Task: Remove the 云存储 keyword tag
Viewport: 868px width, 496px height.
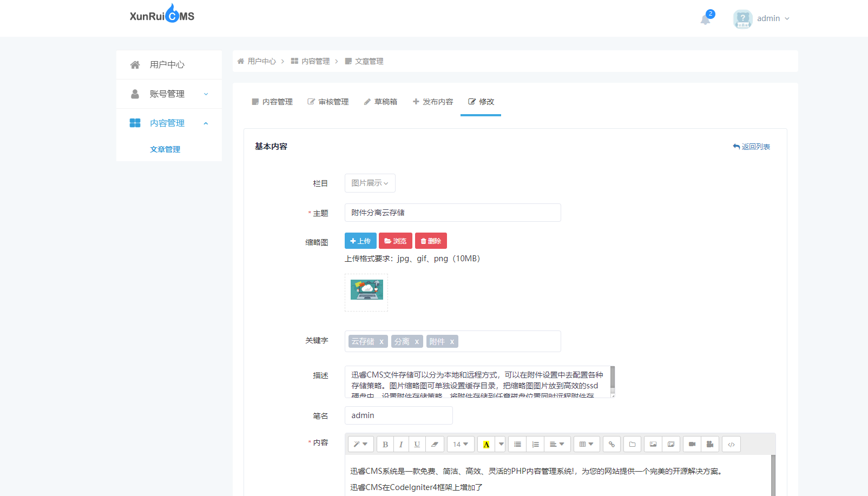Action: tap(382, 342)
